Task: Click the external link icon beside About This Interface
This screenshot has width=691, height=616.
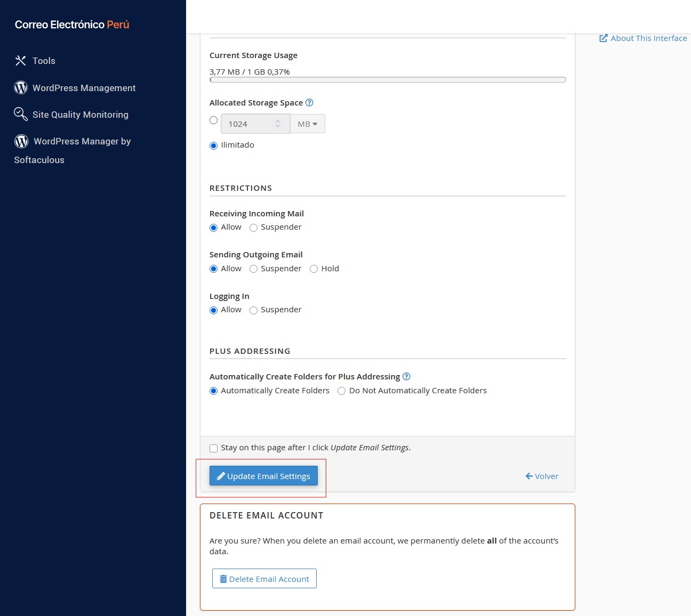Action: point(604,38)
